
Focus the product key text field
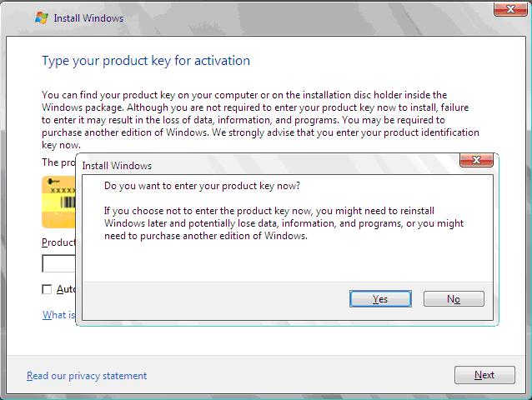point(58,264)
